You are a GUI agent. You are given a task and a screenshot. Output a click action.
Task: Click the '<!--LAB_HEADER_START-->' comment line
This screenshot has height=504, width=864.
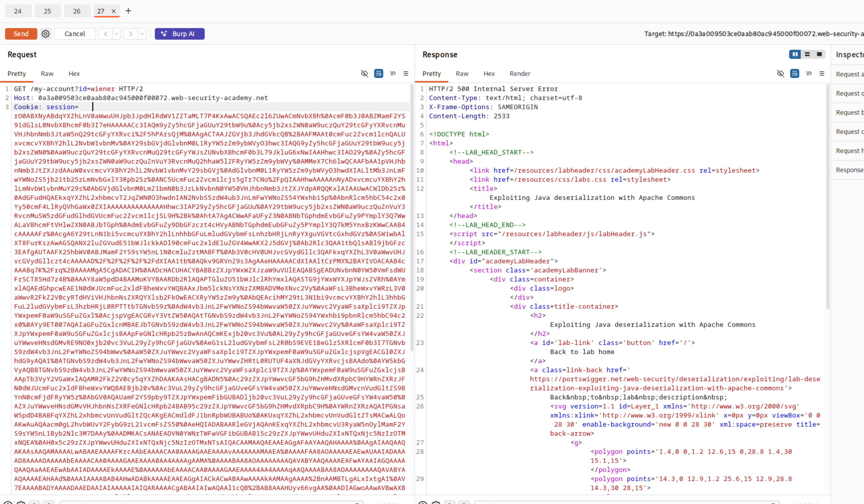coord(495,252)
